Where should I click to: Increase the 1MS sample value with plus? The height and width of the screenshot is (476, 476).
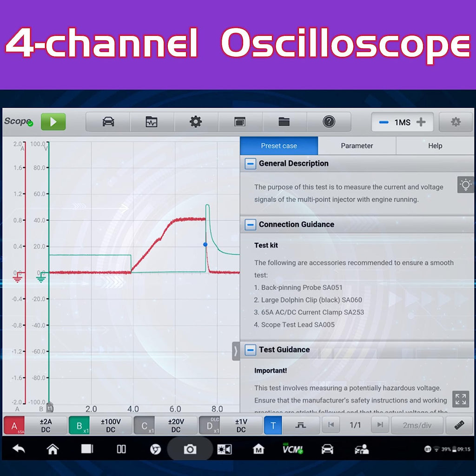[421, 122]
